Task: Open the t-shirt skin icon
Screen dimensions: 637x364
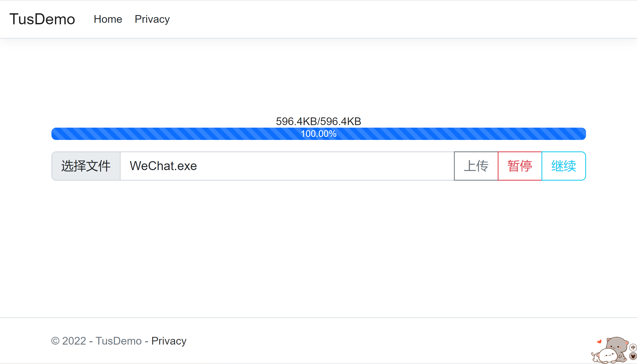Action: [633, 356]
